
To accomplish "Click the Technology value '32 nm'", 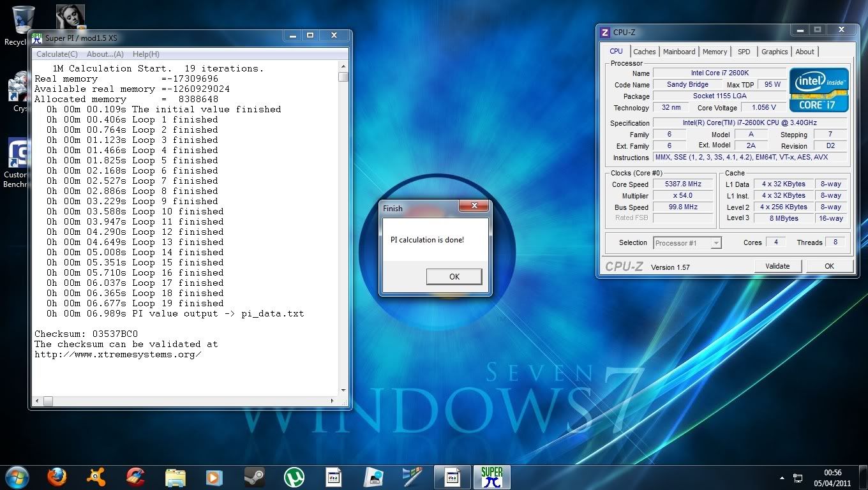I will (670, 107).
